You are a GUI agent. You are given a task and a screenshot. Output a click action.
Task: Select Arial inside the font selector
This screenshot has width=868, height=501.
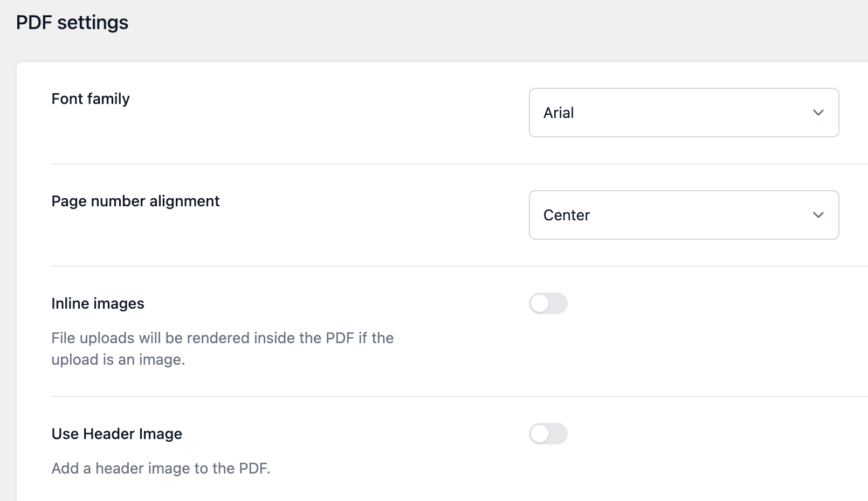click(x=559, y=113)
